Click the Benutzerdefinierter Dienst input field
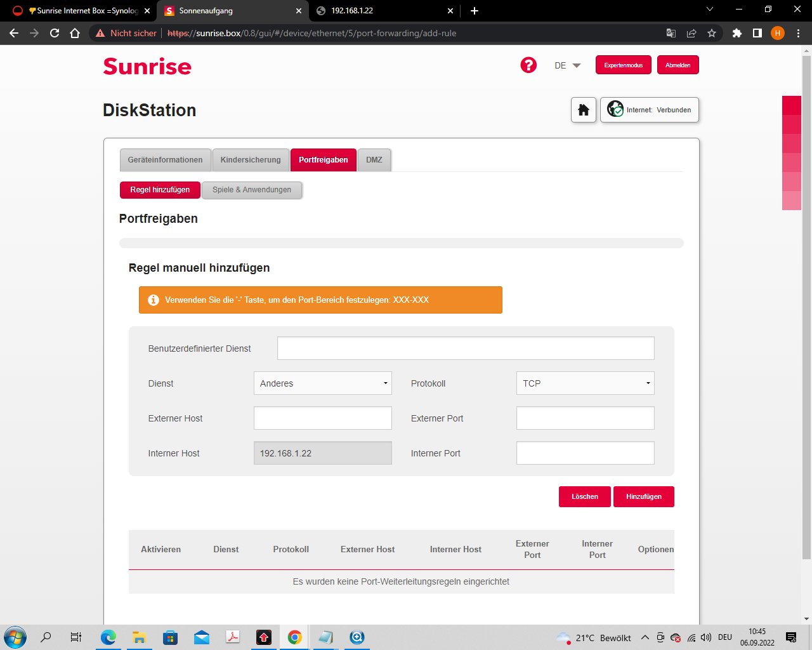 click(x=466, y=348)
